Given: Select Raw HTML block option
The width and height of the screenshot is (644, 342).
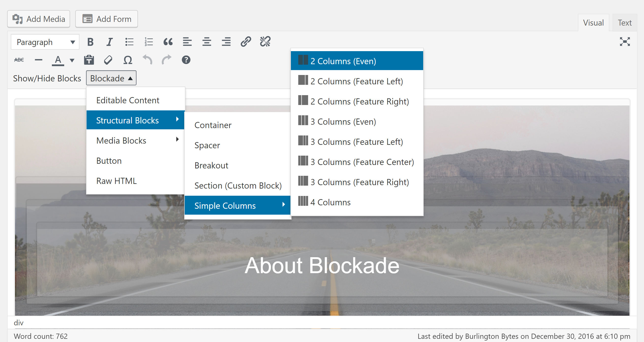Looking at the screenshot, I should pos(135,181).
